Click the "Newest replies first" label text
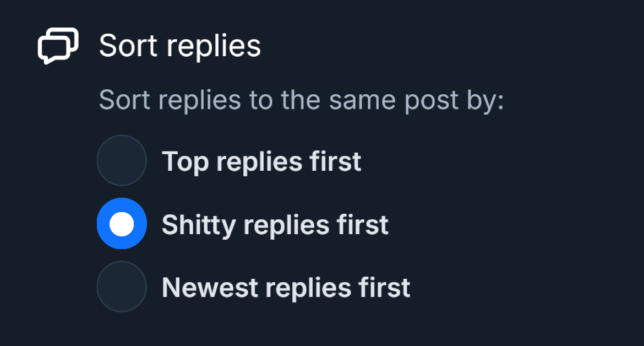Viewport: 644px width, 346px height. click(x=286, y=288)
